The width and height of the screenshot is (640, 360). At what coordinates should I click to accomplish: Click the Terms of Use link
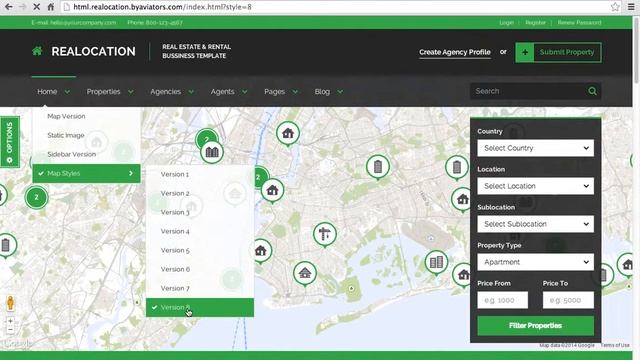pos(615,345)
